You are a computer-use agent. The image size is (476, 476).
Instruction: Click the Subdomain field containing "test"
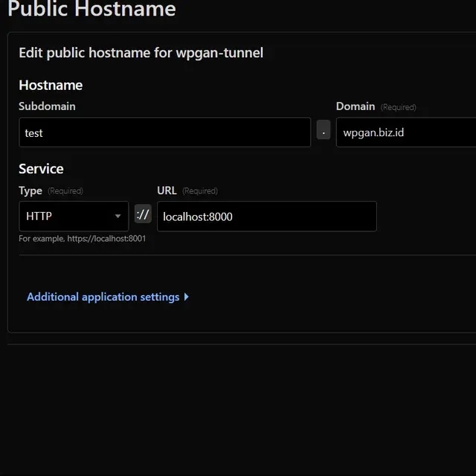[x=164, y=132]
